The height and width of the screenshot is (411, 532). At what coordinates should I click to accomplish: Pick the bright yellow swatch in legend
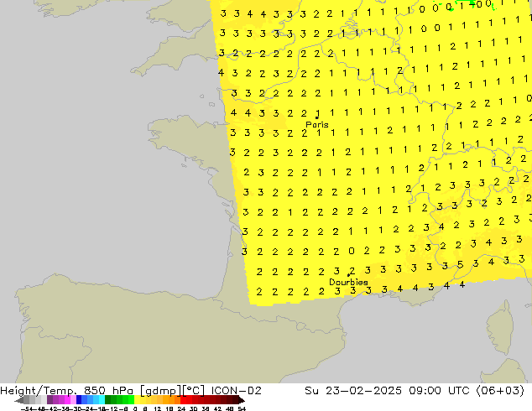point(137,399)
